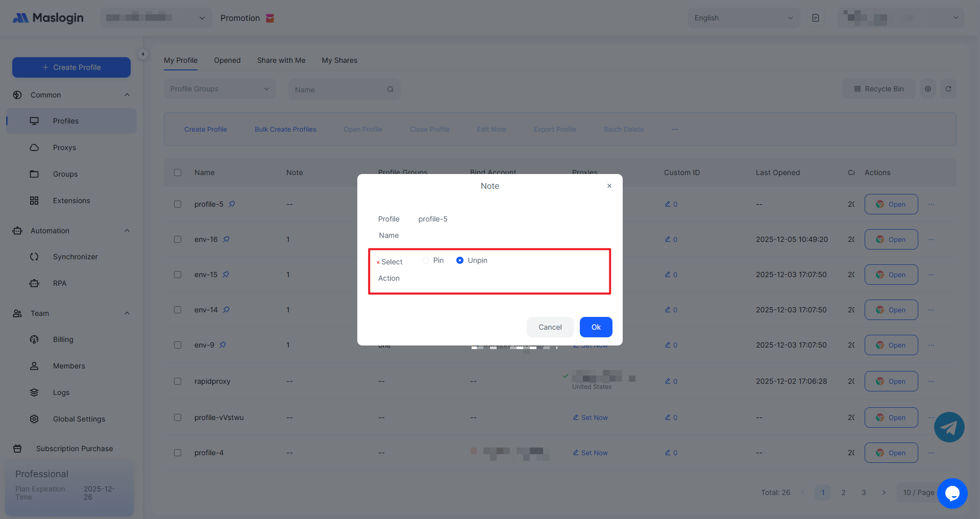Open column settings gear icon

pos(927,89)
